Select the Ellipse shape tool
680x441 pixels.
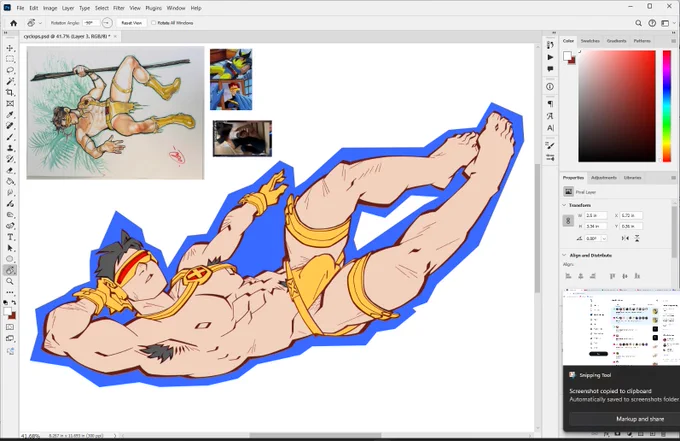click(x=10, y=259)
